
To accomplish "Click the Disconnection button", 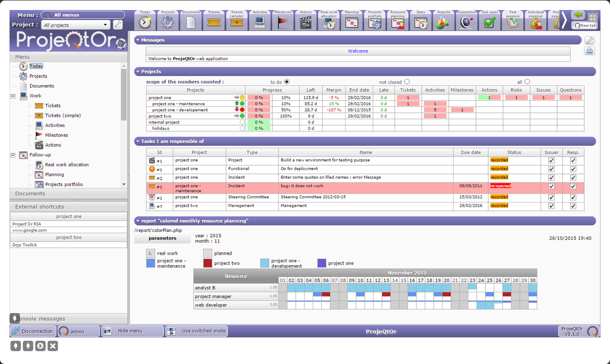I will (x=33, y=331).
